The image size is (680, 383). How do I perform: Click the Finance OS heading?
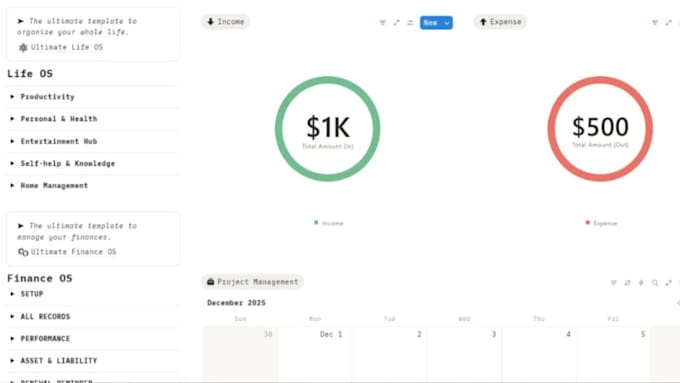[x=39, y=278]
